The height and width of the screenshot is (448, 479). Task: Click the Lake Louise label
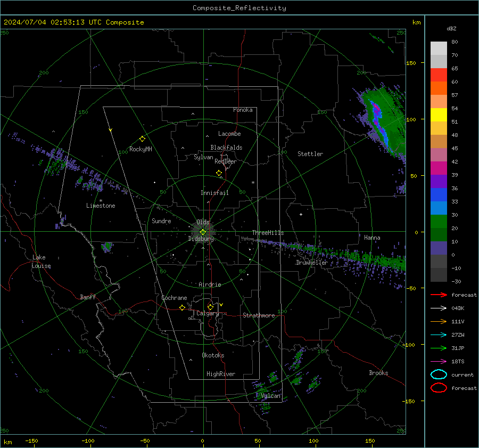pyautogui.click(x=41, y=262)
